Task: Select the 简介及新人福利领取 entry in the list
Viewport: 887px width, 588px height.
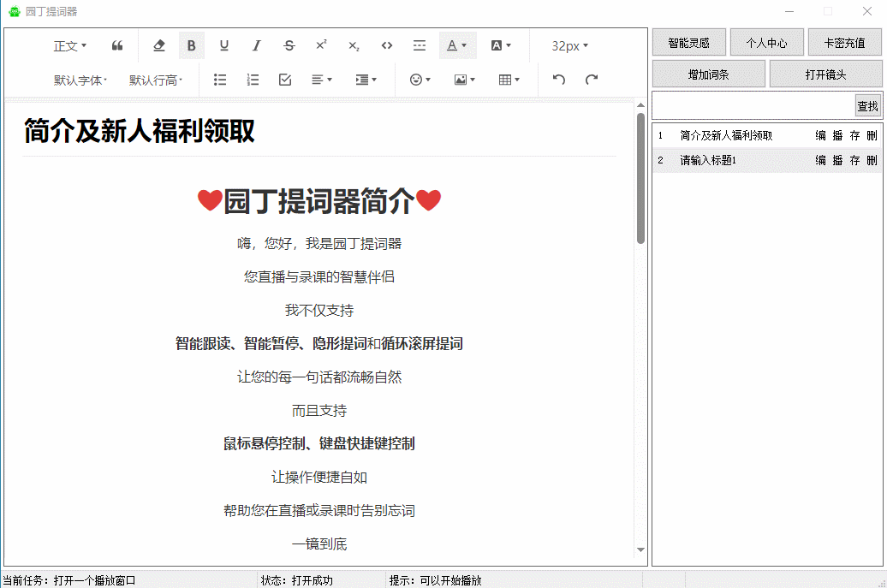Action: point(726,135)
